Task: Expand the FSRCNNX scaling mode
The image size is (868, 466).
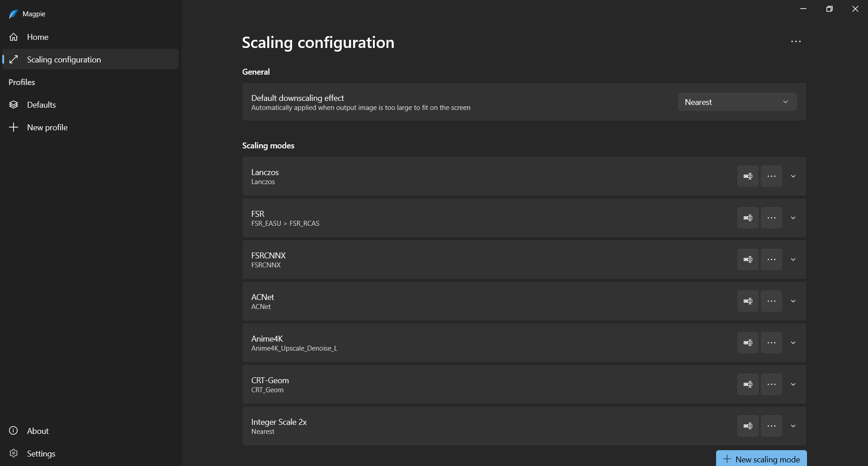Action: [793, 259]
